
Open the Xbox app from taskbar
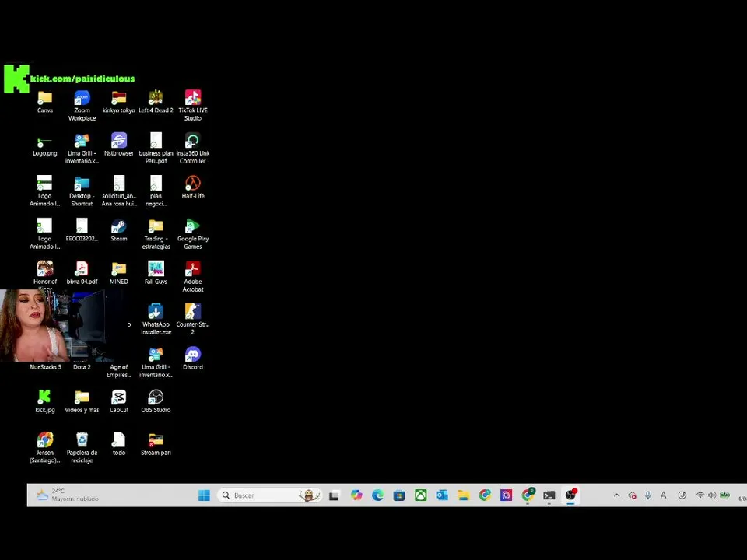tap(420, 495)
